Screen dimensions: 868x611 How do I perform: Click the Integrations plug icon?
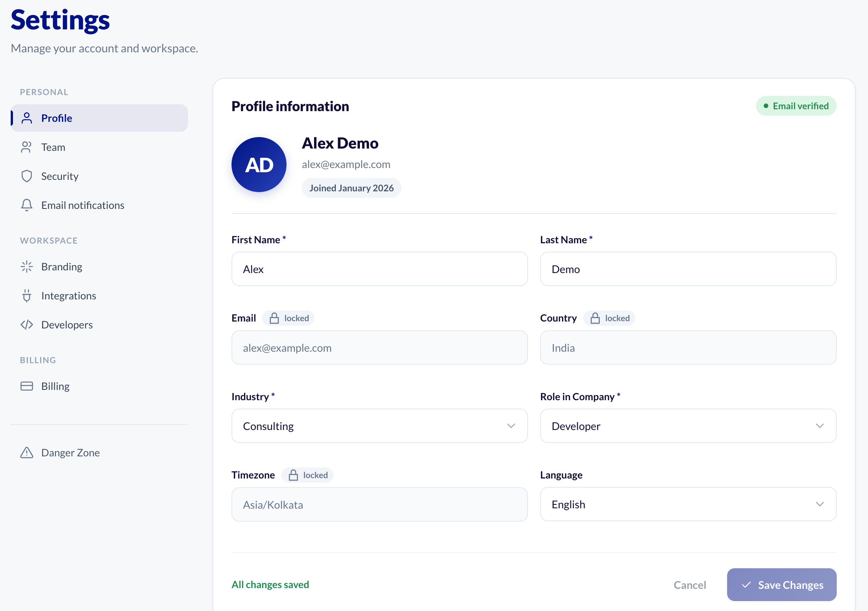(27, 296)
